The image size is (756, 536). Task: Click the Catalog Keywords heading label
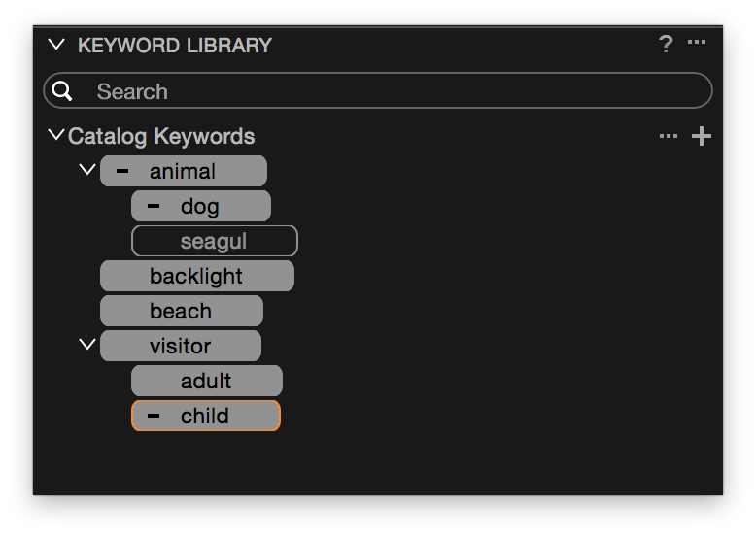tap(161, 136)
